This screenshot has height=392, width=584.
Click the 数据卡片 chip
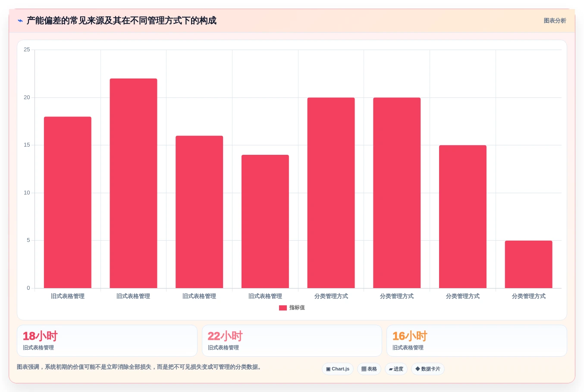[x=428, y=369]
